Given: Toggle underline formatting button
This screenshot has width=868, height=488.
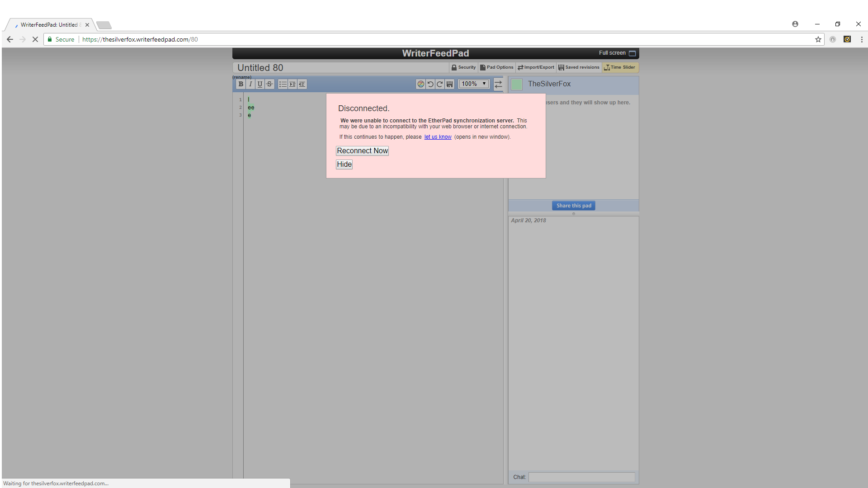Looking at the screenshot, I should (x=260, y=84).
